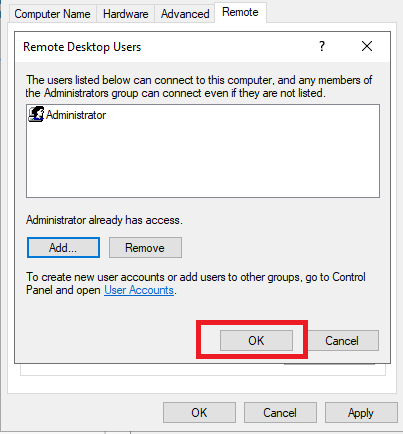Go to the Advanced tab
The image size is (403, 434).
(x=185, y=14)
